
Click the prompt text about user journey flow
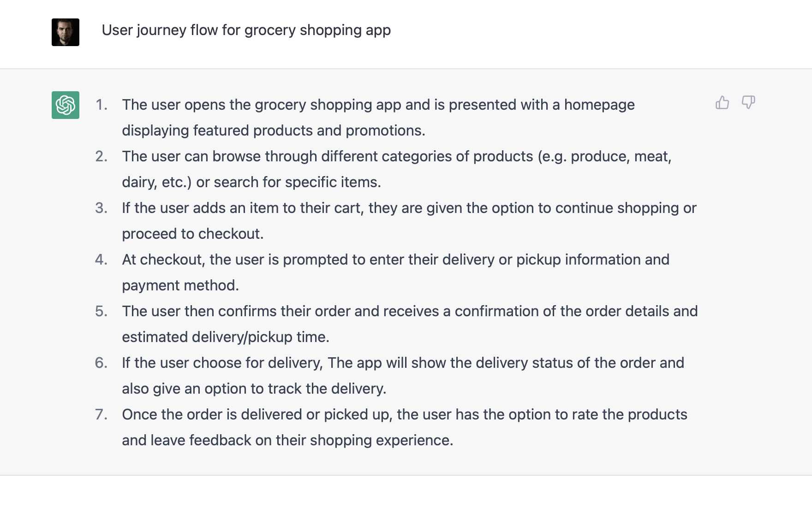coord(246,30)
